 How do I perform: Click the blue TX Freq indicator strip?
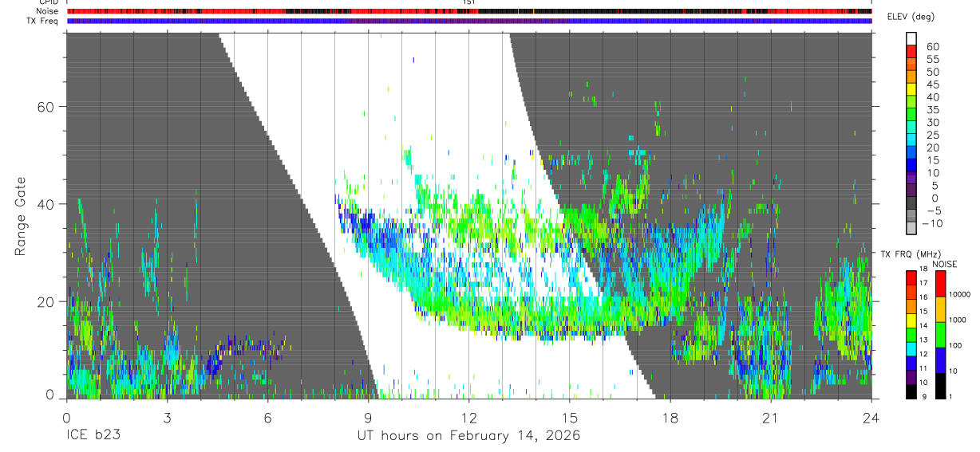point(469,21)
